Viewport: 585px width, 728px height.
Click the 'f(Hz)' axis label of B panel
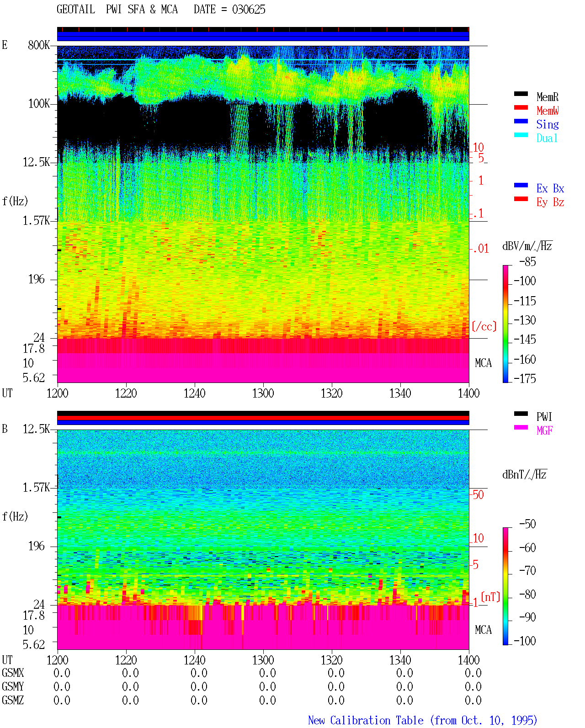coord(15,517)
